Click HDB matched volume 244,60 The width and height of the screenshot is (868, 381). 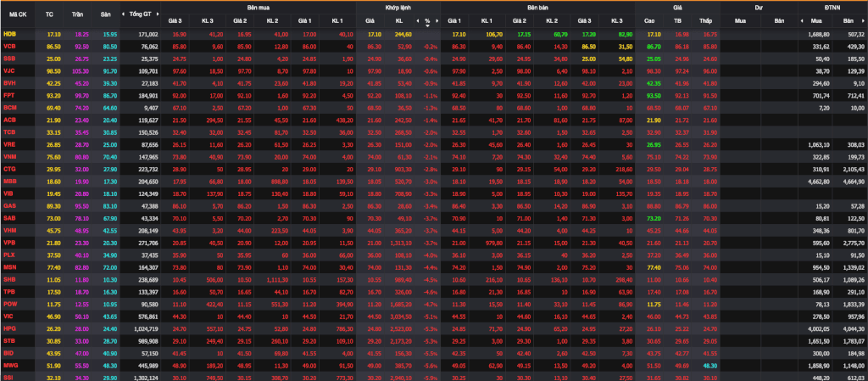tap(403, 34)
